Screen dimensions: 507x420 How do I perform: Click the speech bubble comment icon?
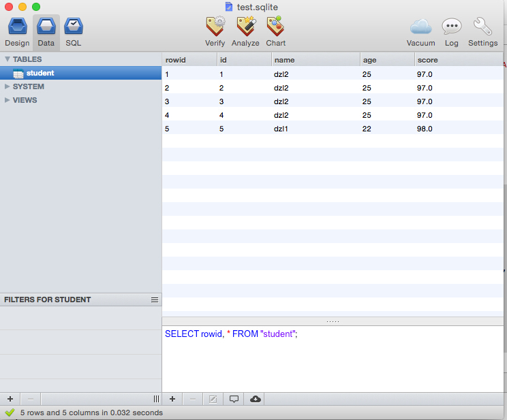234,399
